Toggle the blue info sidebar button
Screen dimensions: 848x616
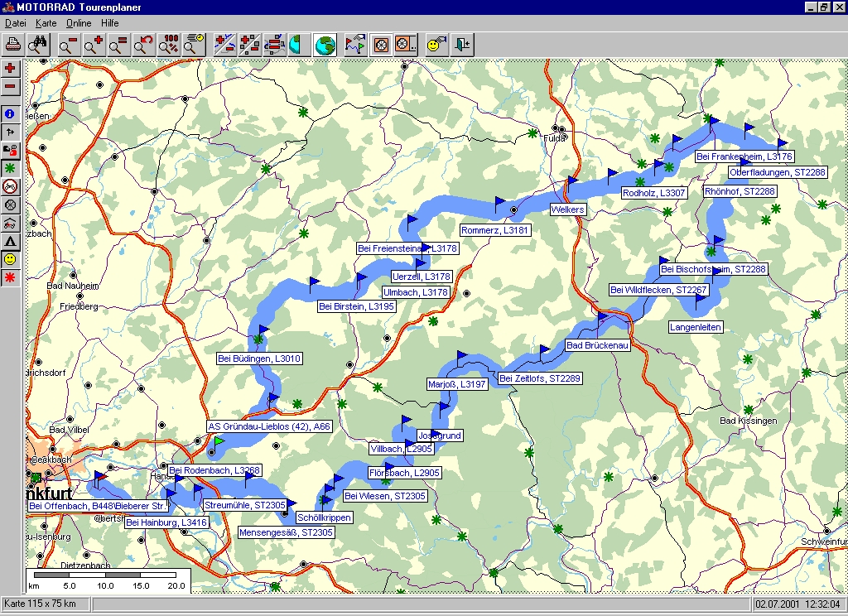coord(10,113)
